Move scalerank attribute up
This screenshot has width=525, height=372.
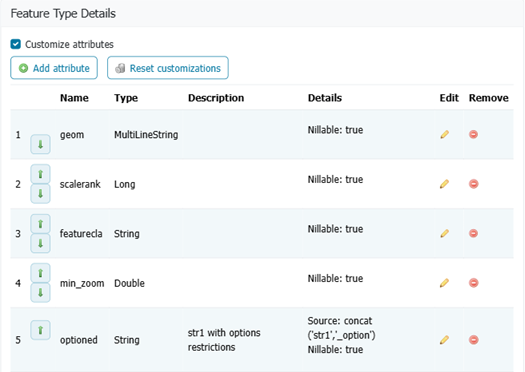pyautogui.click(x=41, y=174)
